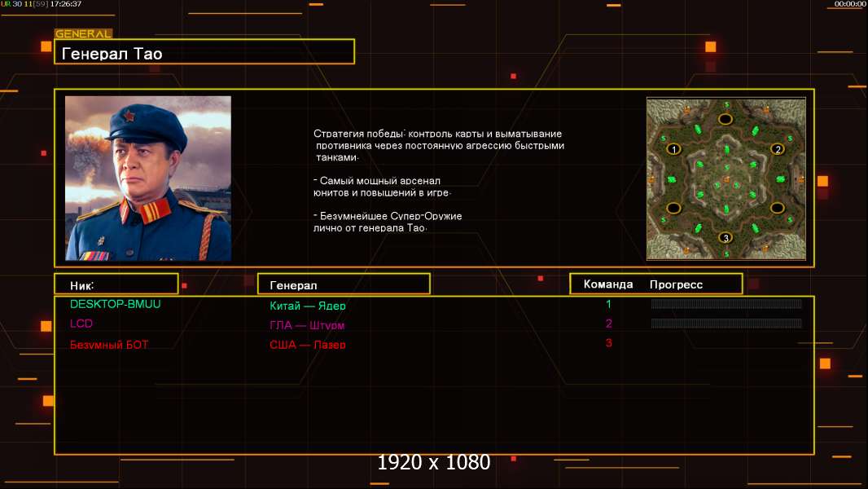Click the GENERAL label tag
Screen dimensions: 868x489
[83, 33]
